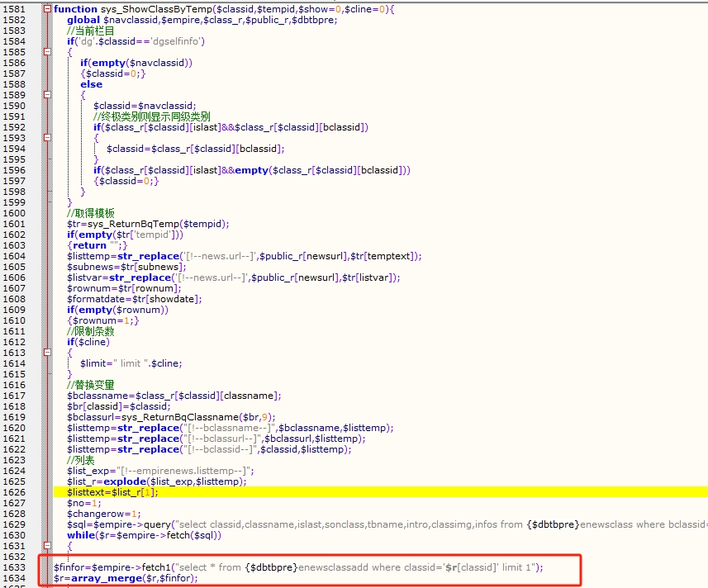Collapse the if($cline) block fold at line 1613
The width and height of the screenshot is (708, 588).
click(47, 353)
